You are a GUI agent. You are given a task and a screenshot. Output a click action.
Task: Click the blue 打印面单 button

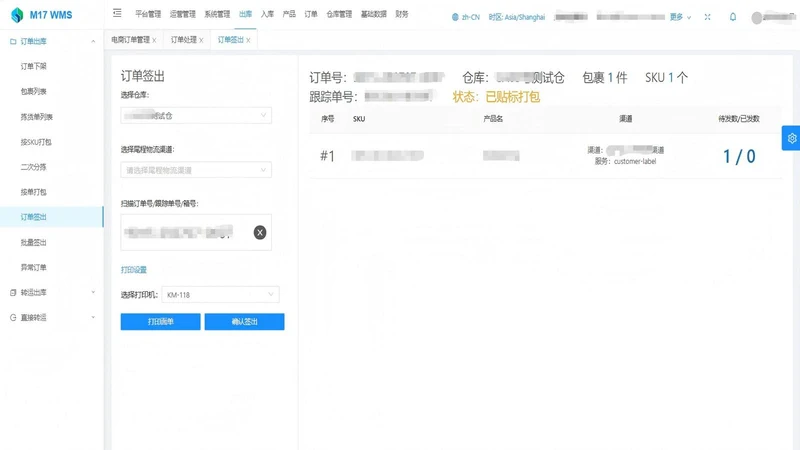(x=161, y=321)
